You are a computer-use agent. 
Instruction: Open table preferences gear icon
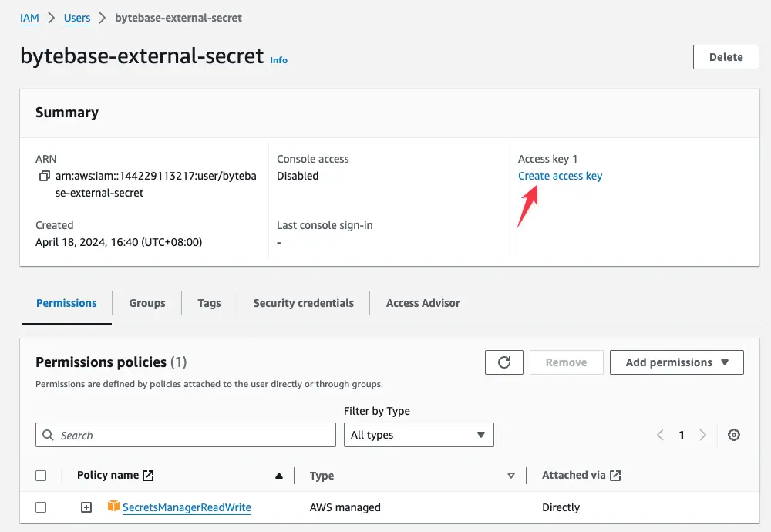[x=734, y=435]
